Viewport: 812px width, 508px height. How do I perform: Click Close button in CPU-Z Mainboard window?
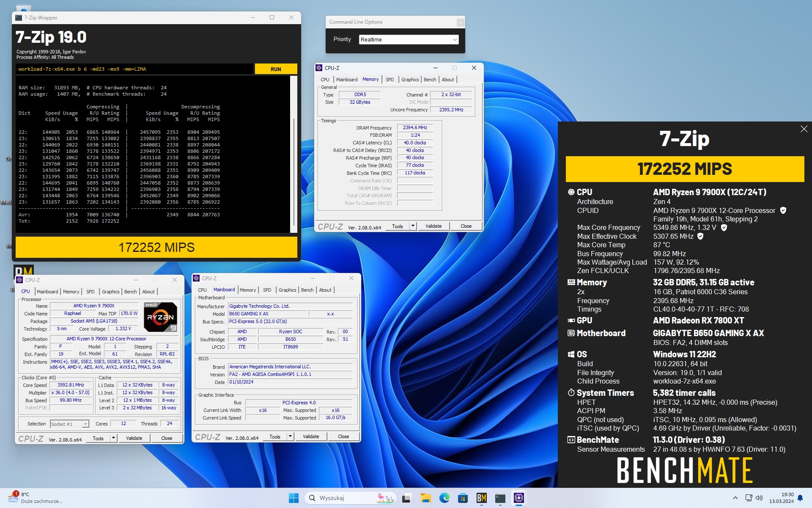click(x=343, y=436)
